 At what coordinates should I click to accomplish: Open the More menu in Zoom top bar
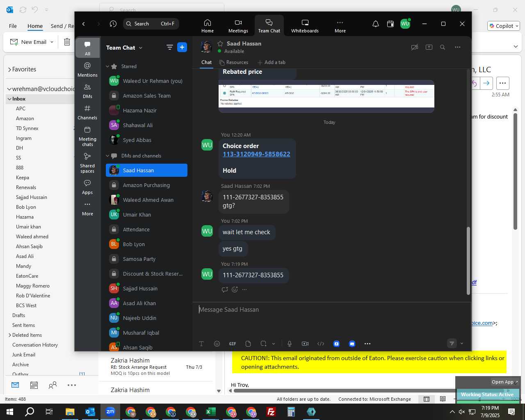(x=340, y=25)
